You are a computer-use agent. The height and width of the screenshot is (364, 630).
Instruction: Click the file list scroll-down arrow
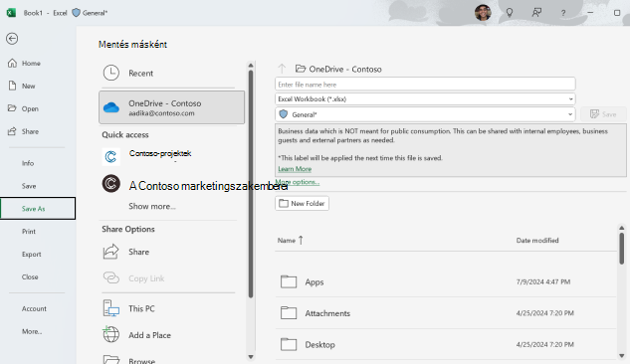coord(622,356)
